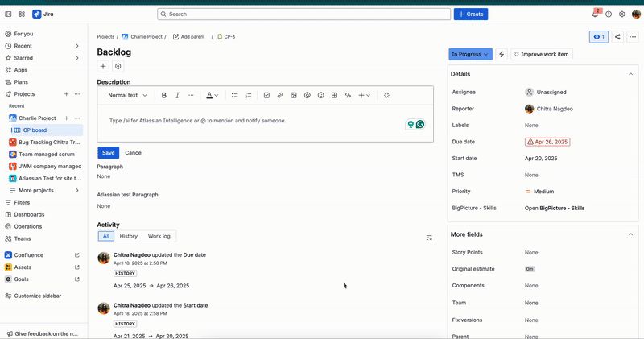The width and height of the screenshot is (644, 339).
Task: Save the description
Action: coord(109,153)
